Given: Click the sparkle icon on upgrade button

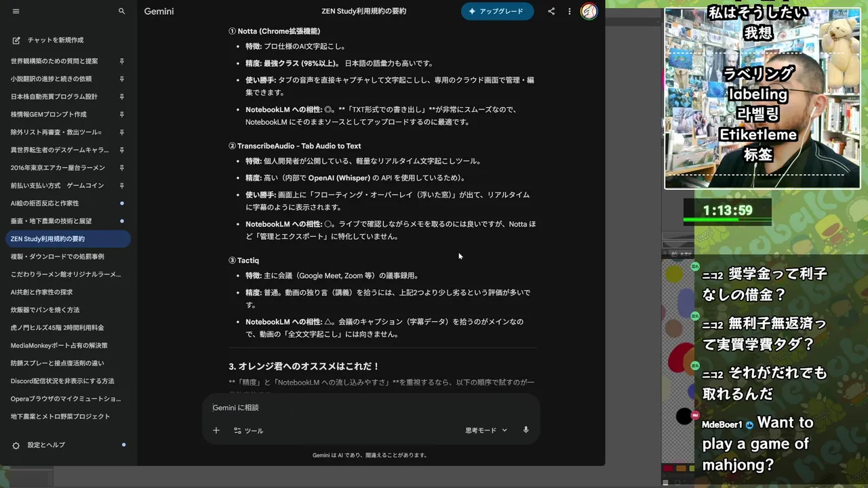Looking at the screenshot, I should pyautogui.click(x=472, y=12).
